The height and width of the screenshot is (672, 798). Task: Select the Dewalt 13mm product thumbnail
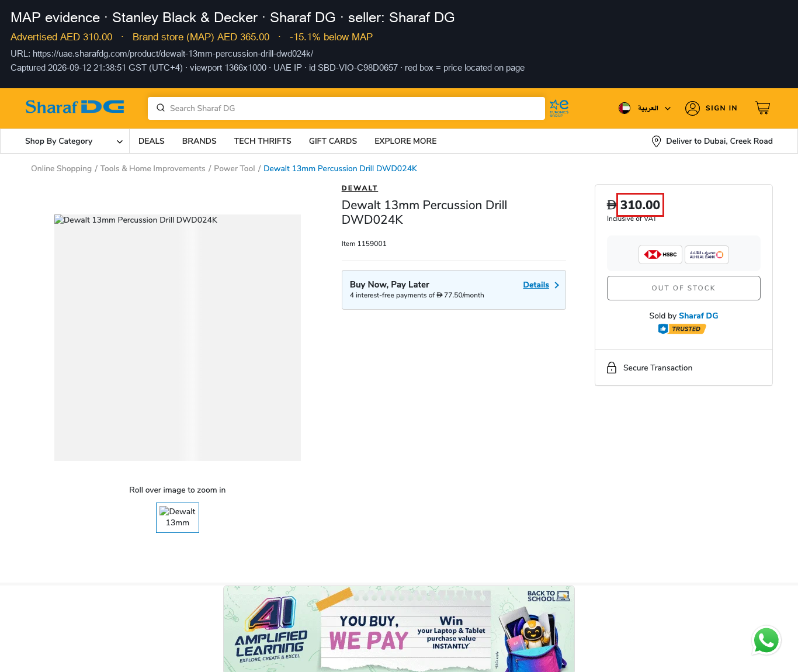[178, 518]
